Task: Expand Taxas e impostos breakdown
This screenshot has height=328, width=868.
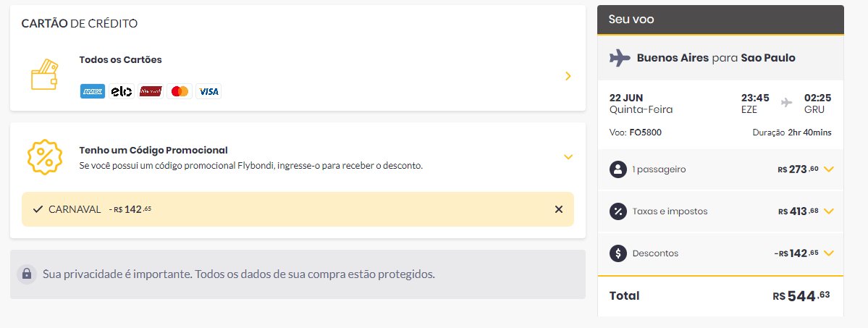Action: click(x=829, y=211)
